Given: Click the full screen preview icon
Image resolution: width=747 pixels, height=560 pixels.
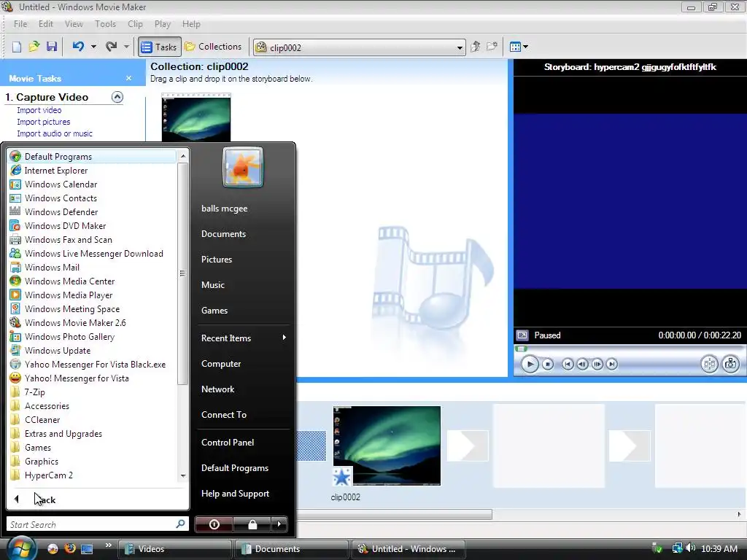Looking at the screenshot, I should (x=522, y=335).
